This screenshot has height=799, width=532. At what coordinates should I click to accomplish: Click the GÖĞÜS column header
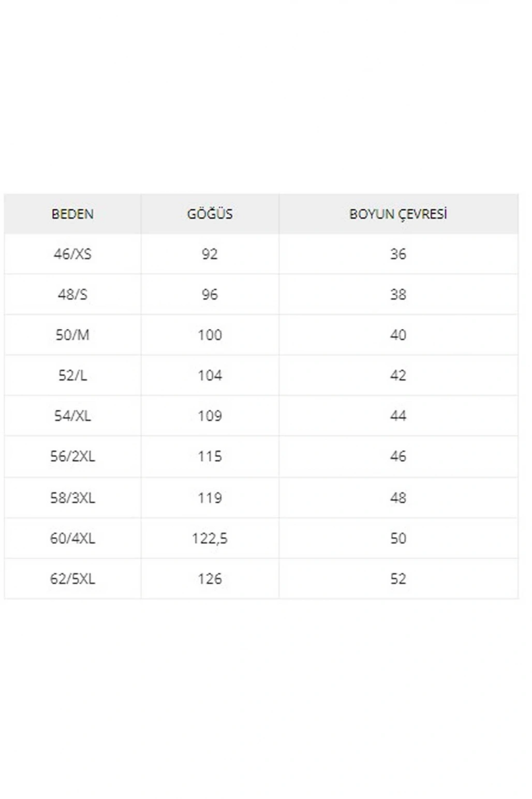click(210, 214)
